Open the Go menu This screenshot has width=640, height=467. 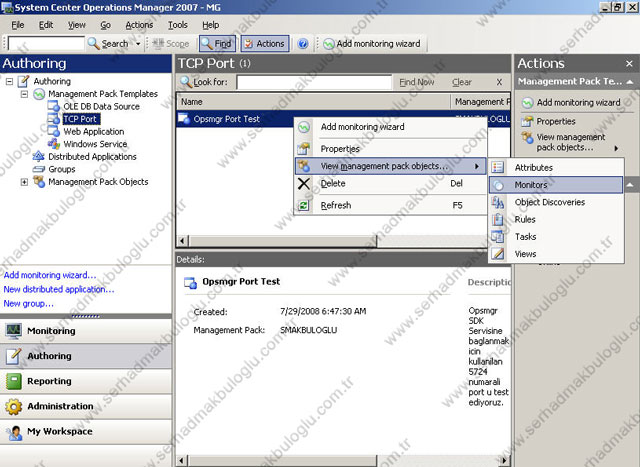point(105,25)
